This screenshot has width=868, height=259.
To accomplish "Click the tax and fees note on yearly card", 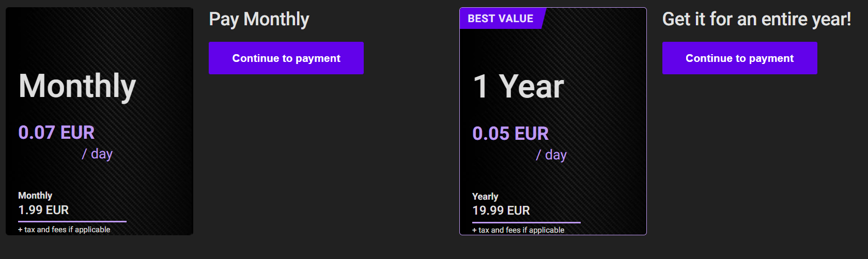I will point(518,230).
